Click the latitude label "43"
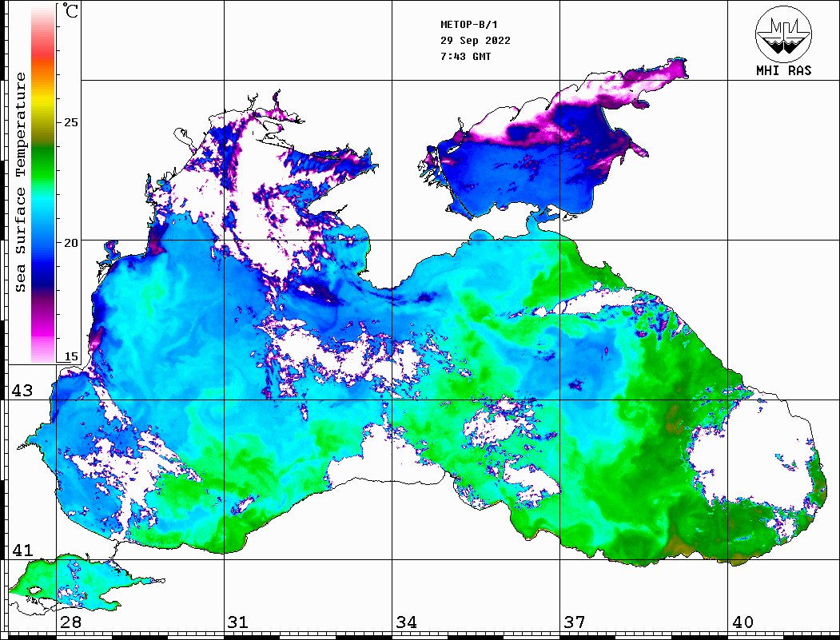 tap(22, 391)
